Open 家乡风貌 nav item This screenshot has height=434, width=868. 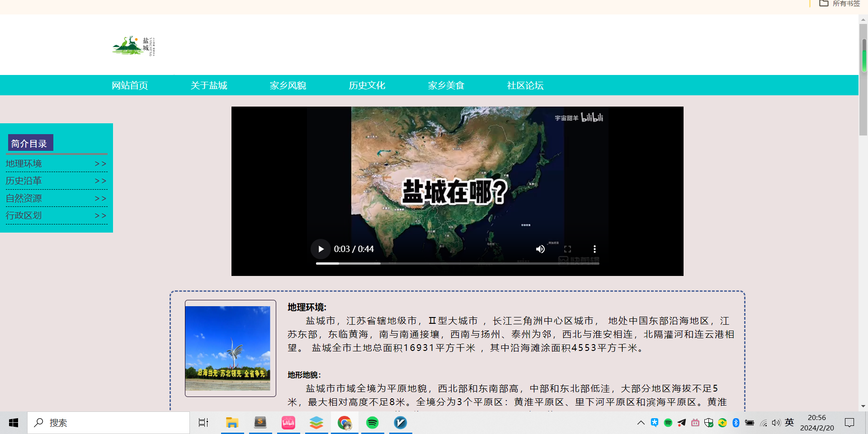(x=288, y=85)
